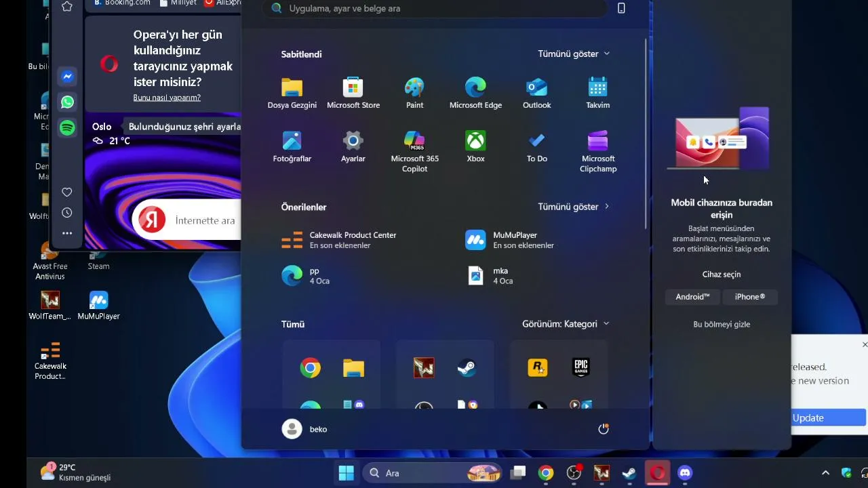Show hidden system tray icons
This screenshot has height=488, width=868.
(825, 473)
